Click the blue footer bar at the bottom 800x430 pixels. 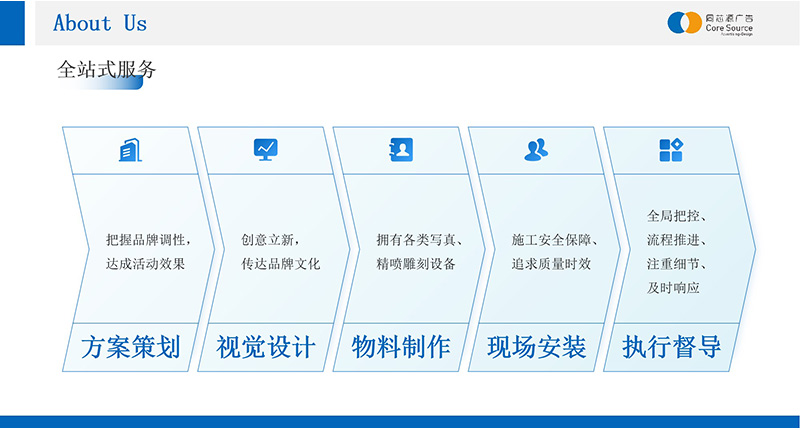tap(400, 422)
